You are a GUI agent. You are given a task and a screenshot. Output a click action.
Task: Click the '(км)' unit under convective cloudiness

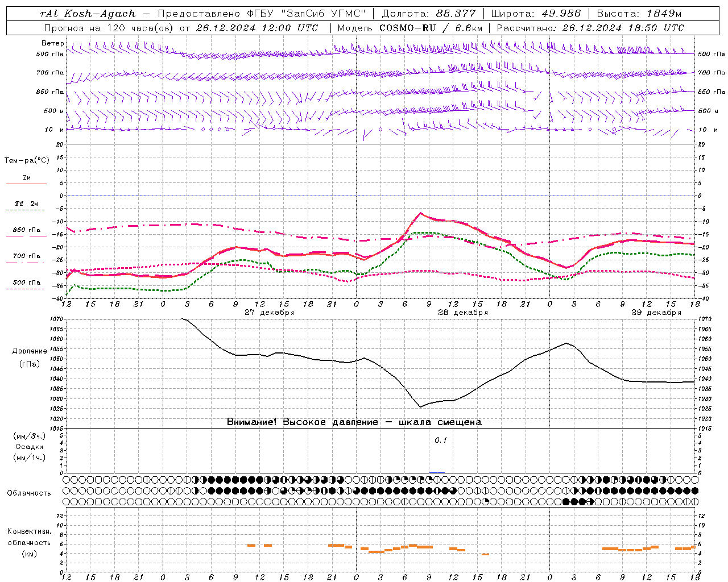[x=30, y=554]
